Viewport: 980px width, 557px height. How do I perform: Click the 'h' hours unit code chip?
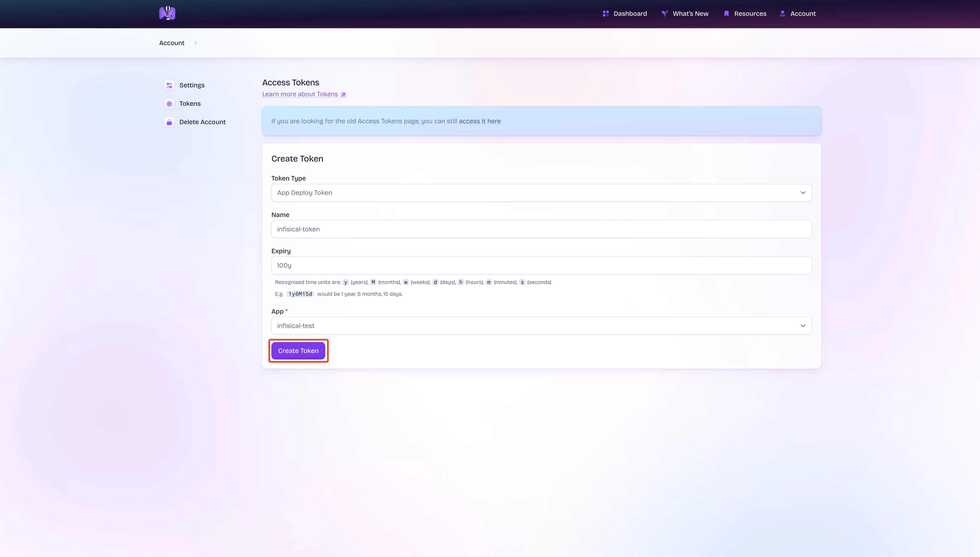pos(461,282)
